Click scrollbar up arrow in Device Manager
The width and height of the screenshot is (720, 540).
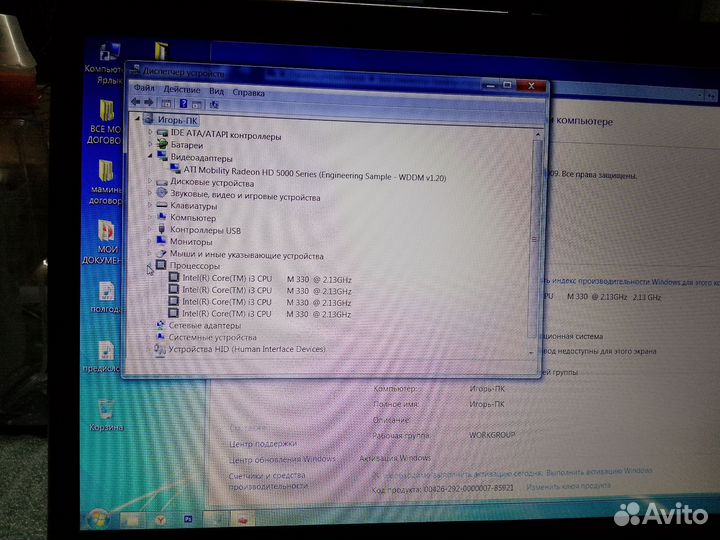tap(538, 135)
